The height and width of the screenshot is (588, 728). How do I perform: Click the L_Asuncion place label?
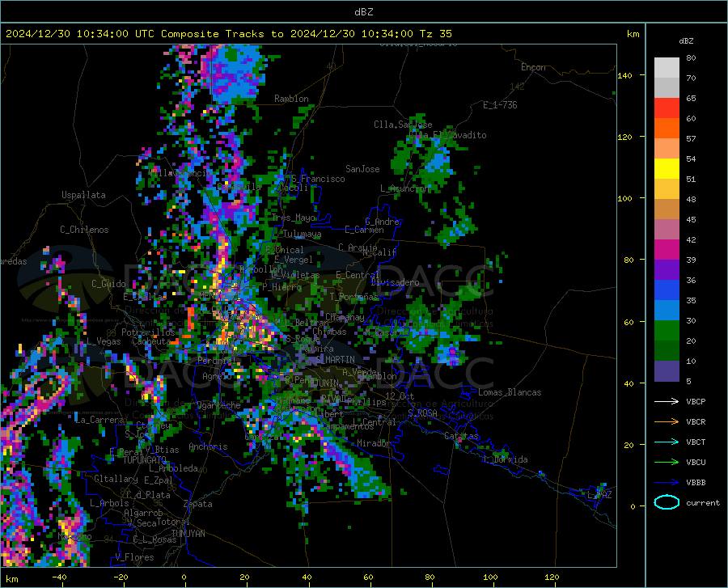tap(405, 188)
